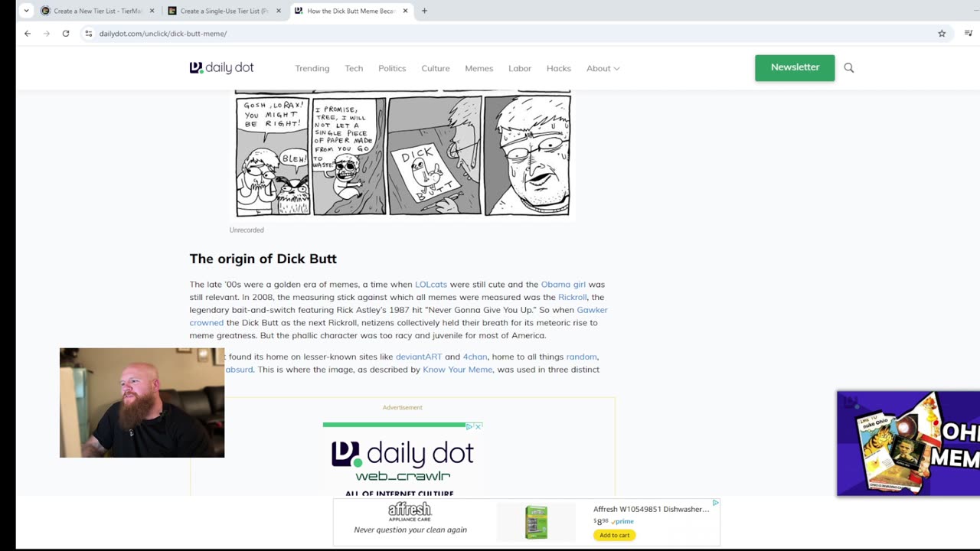Follow the Know Your Meme link
The image size is (980, 551).
pyautogui.click(x=458, y=370)
